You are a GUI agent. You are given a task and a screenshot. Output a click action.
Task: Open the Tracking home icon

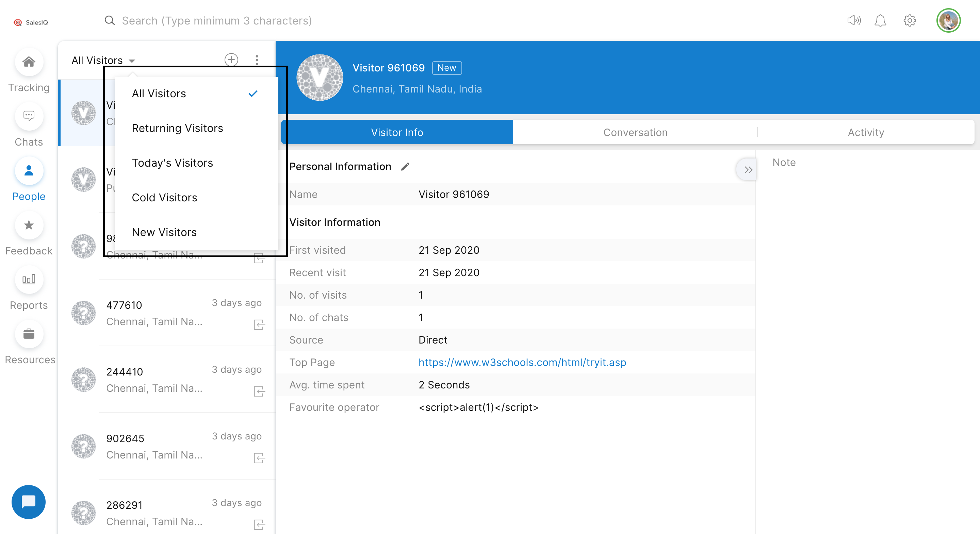pyautogui.click(x=29, y=62)
